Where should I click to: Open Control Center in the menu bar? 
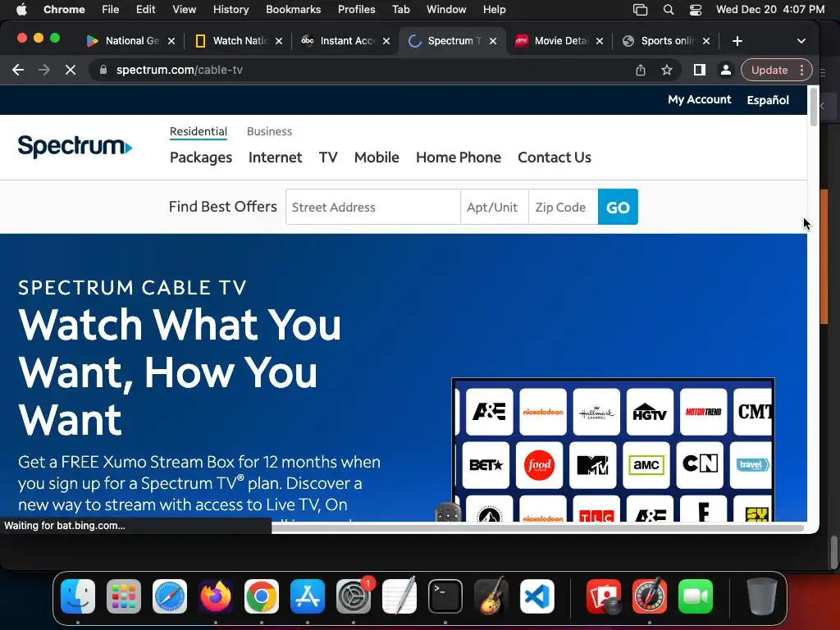pyautogui.click(x=696, y=10)
